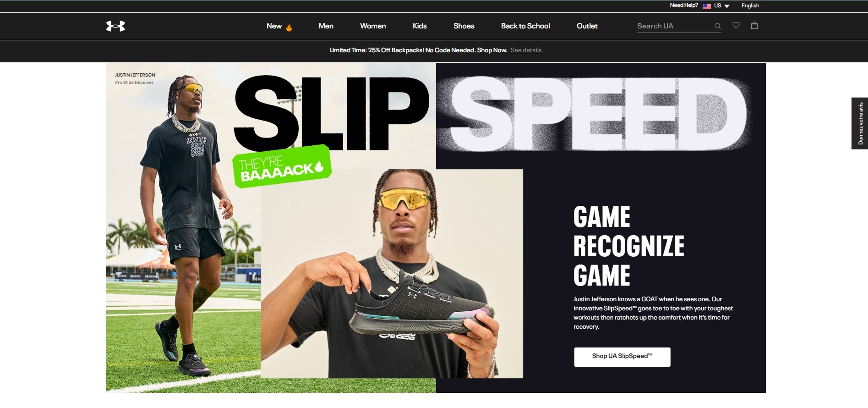The image size is (868, 408).
Task: Focus the Search UA input field
Action: click(674, 26)
